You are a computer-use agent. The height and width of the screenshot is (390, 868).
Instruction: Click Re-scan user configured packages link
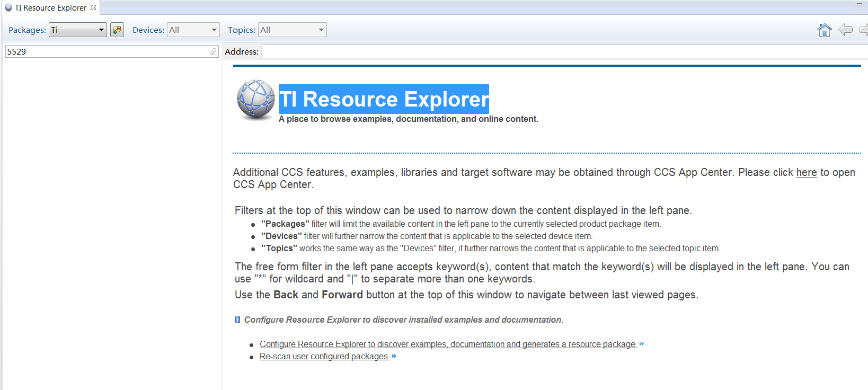click(x=324, y=356)
